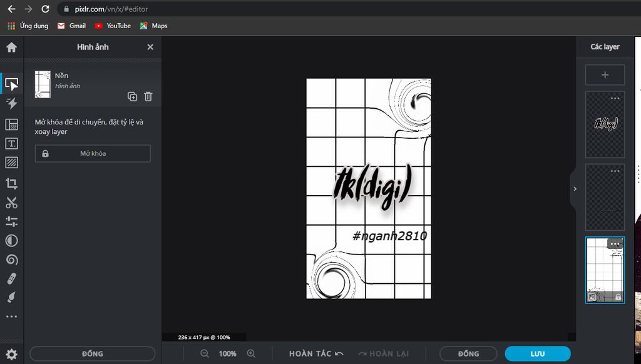
Task: Select the Arrange tool
Action: [x=11, y=84]
